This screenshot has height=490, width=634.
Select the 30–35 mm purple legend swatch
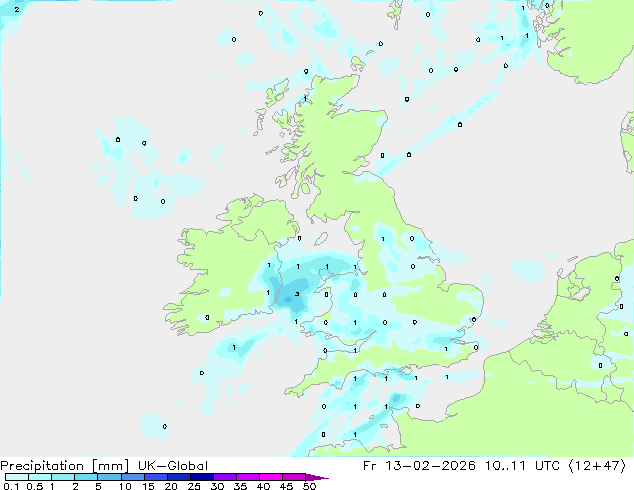click(x=224, y=477)
